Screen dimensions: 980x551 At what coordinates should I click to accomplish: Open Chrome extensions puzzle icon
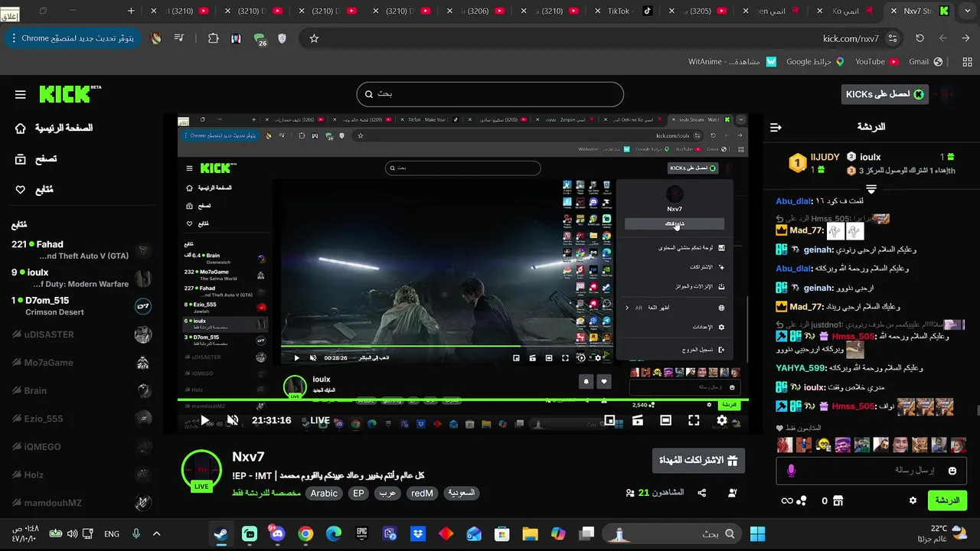tap(213, 38)
